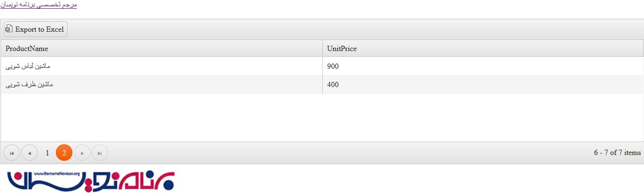Viewport: 644px width, 193px height.
Task: Go to the first page of the grid
Action: 12,153
